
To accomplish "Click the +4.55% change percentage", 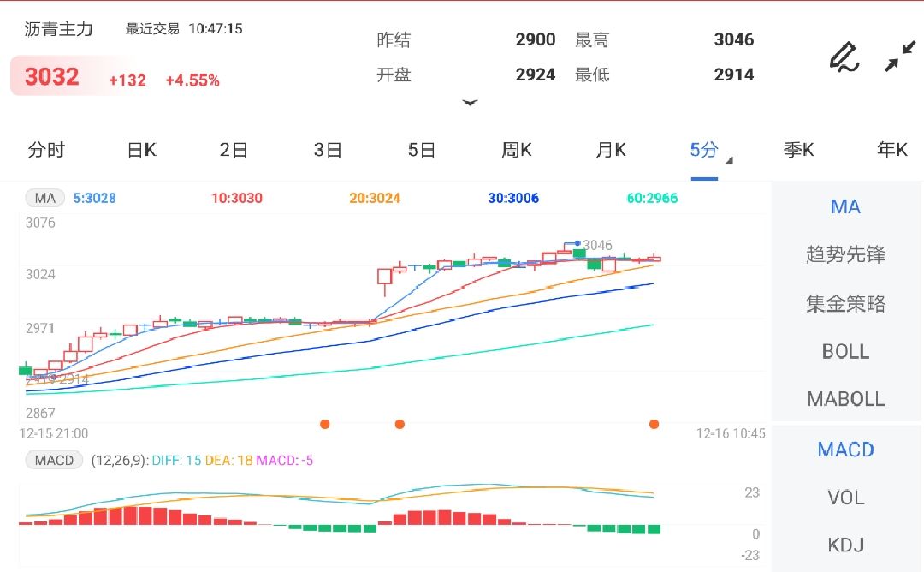I will tap(192, 80).
